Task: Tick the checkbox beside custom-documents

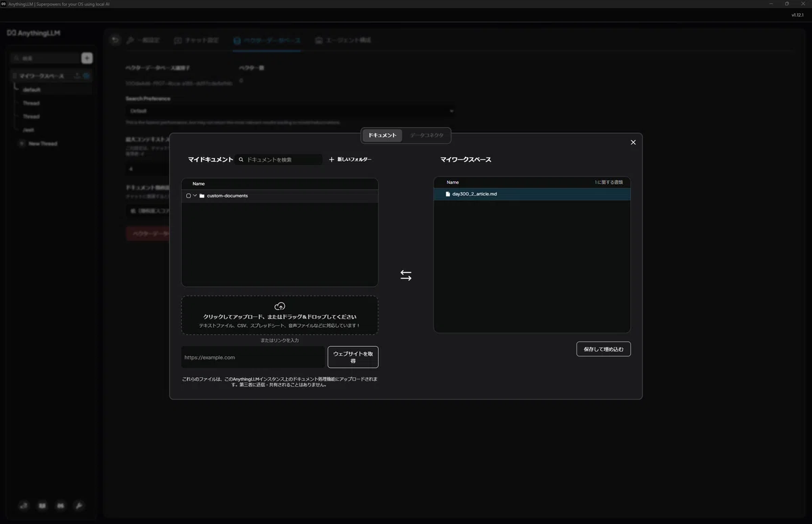Action: click(188, 196)
